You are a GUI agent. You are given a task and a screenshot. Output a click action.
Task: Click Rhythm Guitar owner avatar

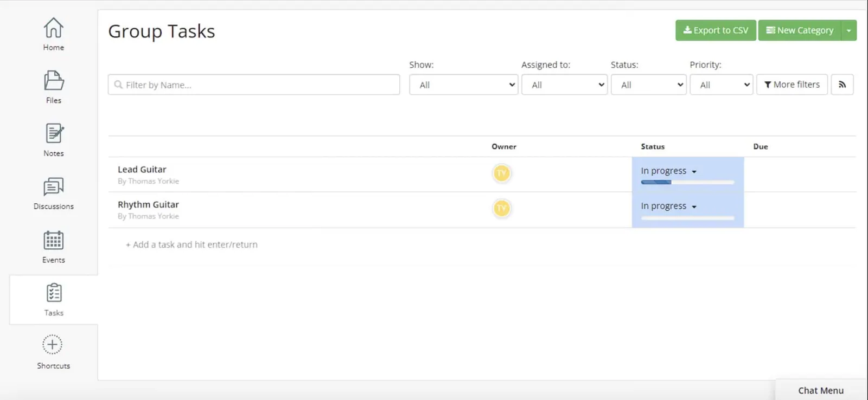pyautogui.click(x=502, y=208)
